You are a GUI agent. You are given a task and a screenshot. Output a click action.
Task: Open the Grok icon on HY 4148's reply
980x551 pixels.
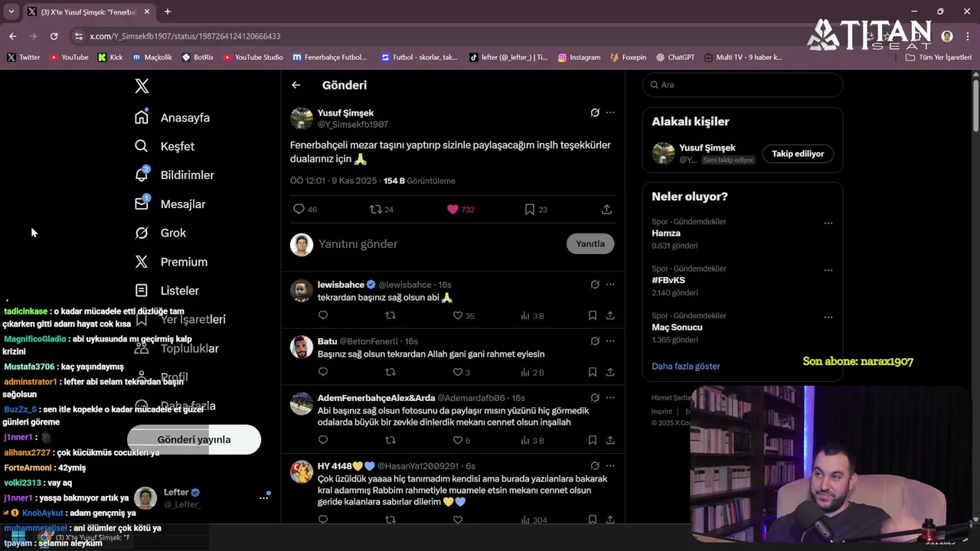595,466
